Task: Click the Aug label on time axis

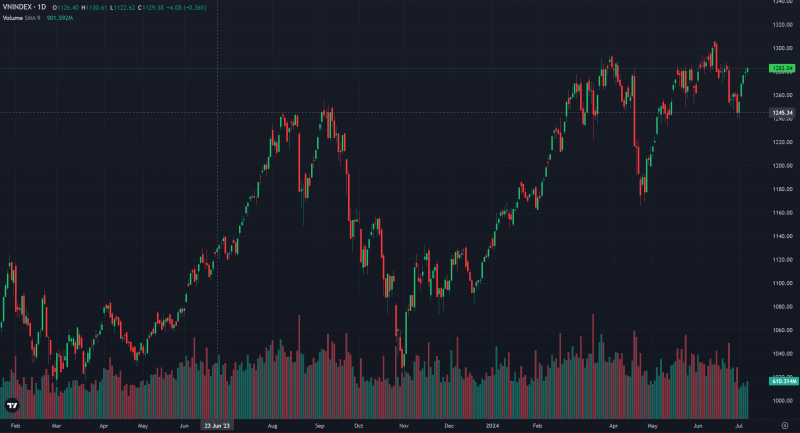Action: point(272,425)
